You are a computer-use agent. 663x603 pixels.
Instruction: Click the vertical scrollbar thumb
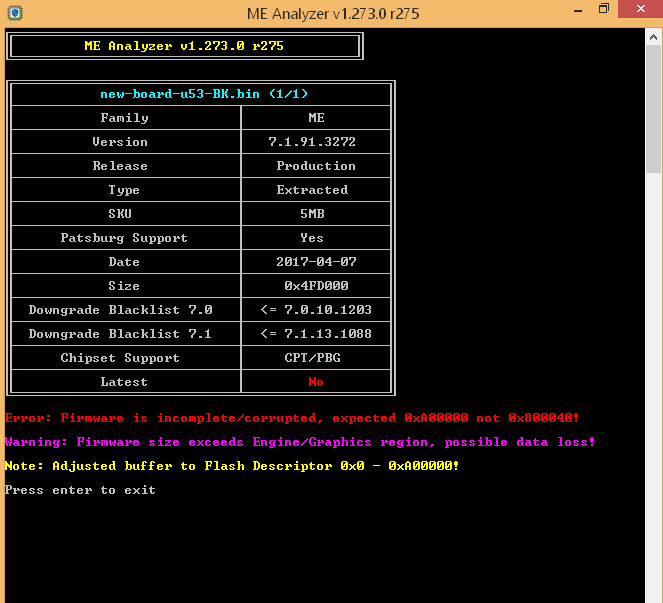click(x=653, y=109)
